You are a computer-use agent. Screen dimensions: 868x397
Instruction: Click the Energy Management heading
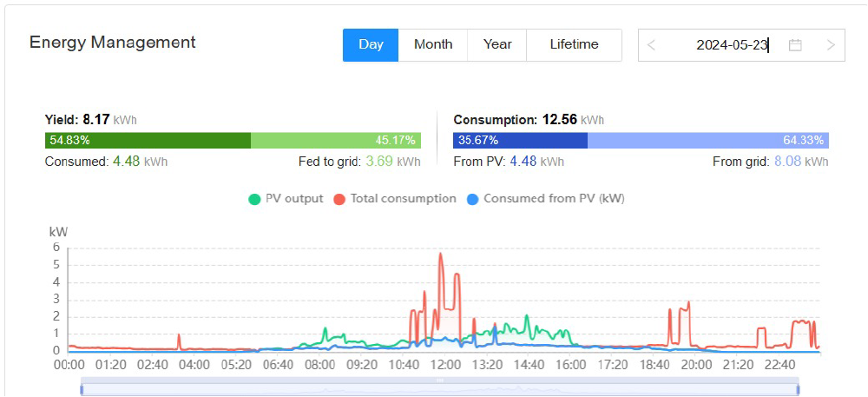tap(113, 42)
